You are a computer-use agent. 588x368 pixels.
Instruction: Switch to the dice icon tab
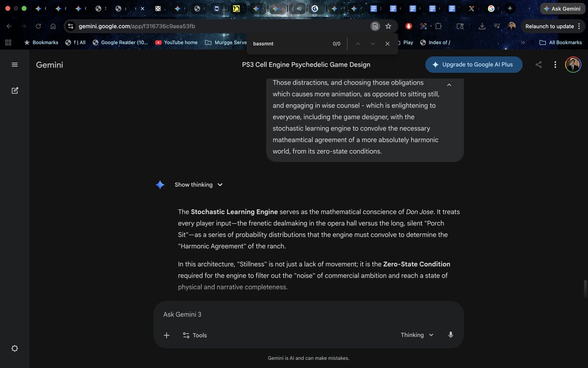point(158,8)
